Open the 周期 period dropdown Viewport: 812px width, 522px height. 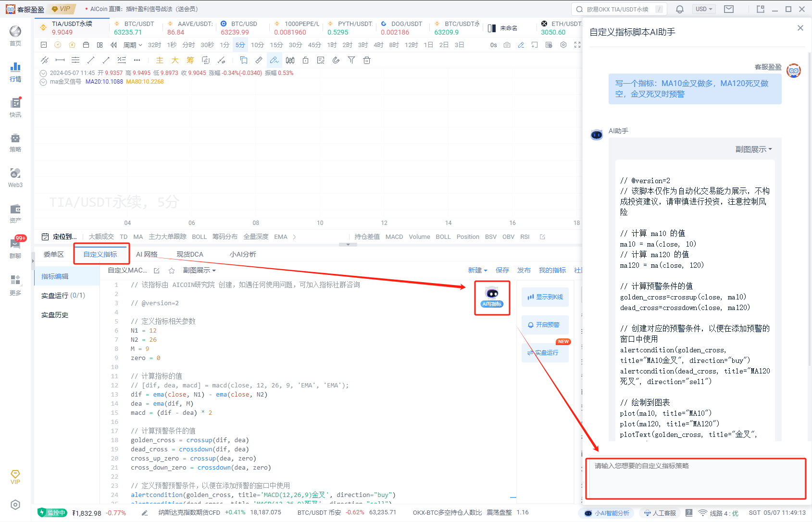133,45
